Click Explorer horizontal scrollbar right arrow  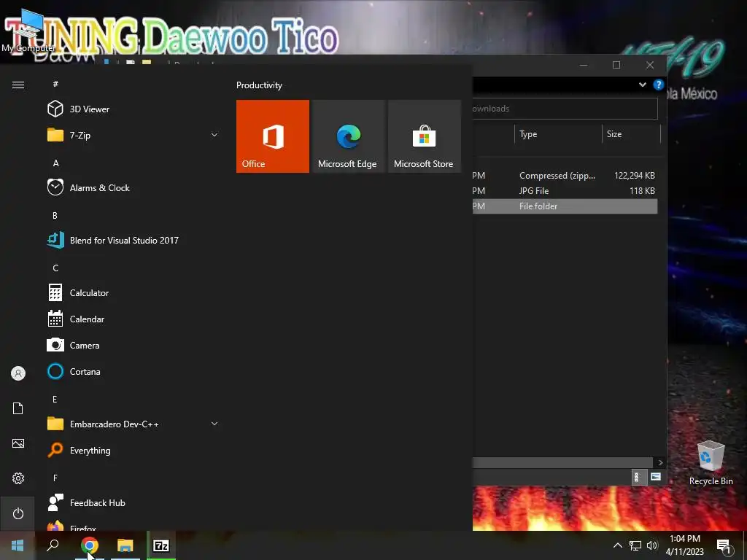660,462
